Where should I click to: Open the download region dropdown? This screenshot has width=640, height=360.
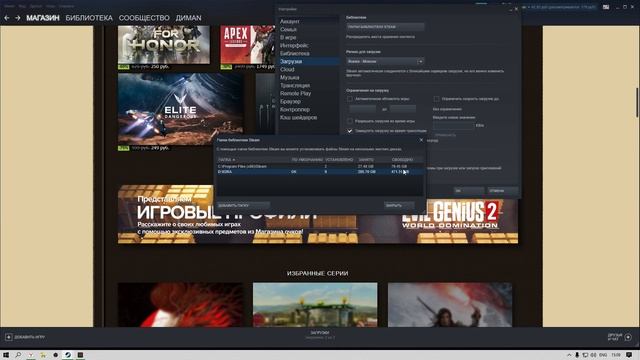(385, 61)
